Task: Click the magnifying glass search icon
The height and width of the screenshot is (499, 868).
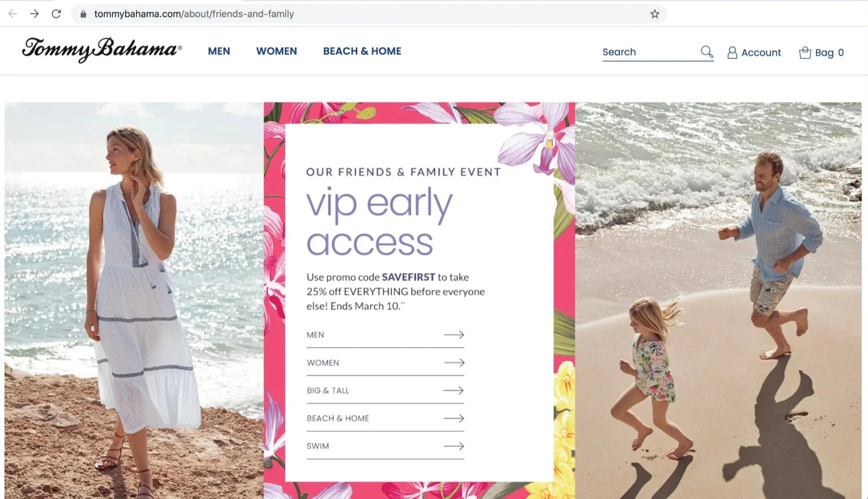Action: (x=707, y=52)
